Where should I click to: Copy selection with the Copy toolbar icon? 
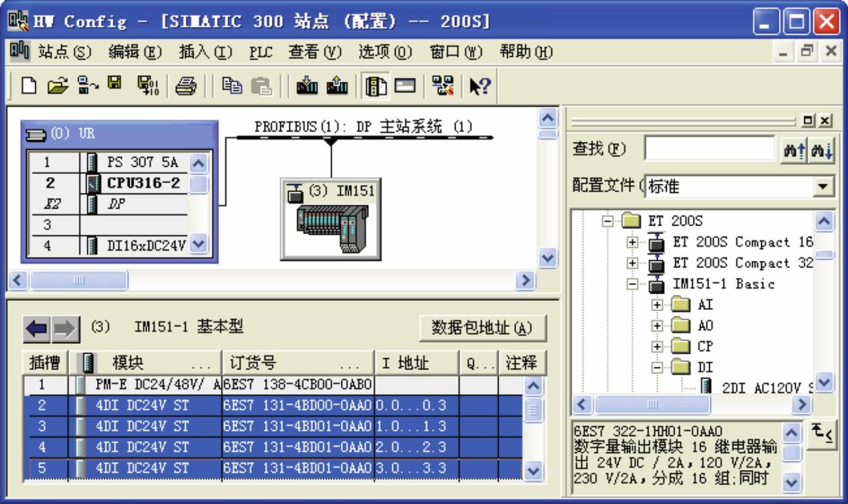click(231, 87)
